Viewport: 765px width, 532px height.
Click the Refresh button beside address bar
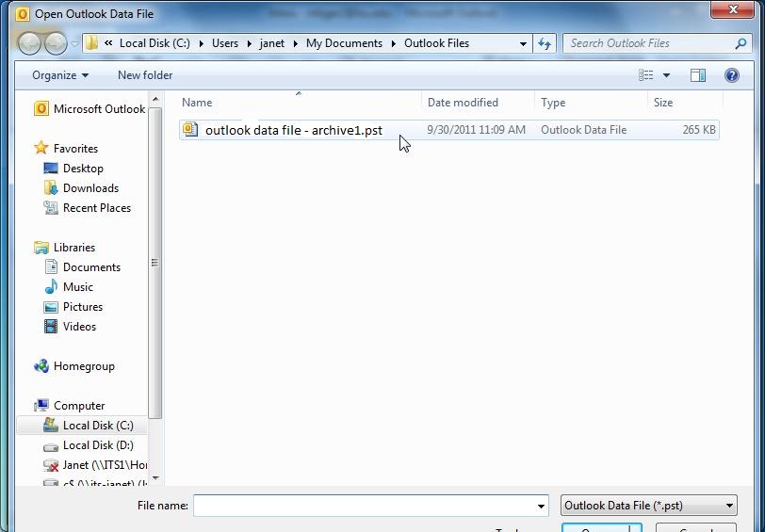pyautogui.click(x=544, y=44)
